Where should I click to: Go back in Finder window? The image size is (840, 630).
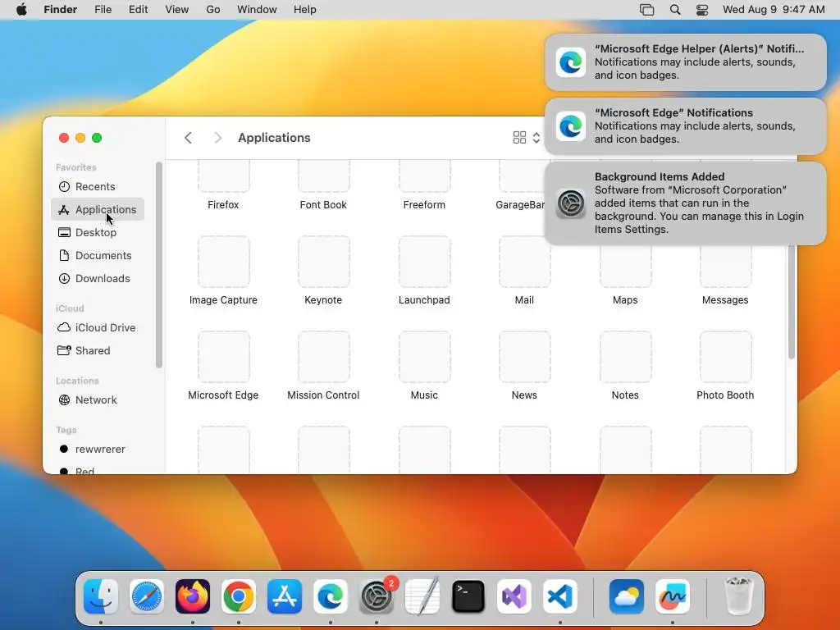(x=188, y=138)
